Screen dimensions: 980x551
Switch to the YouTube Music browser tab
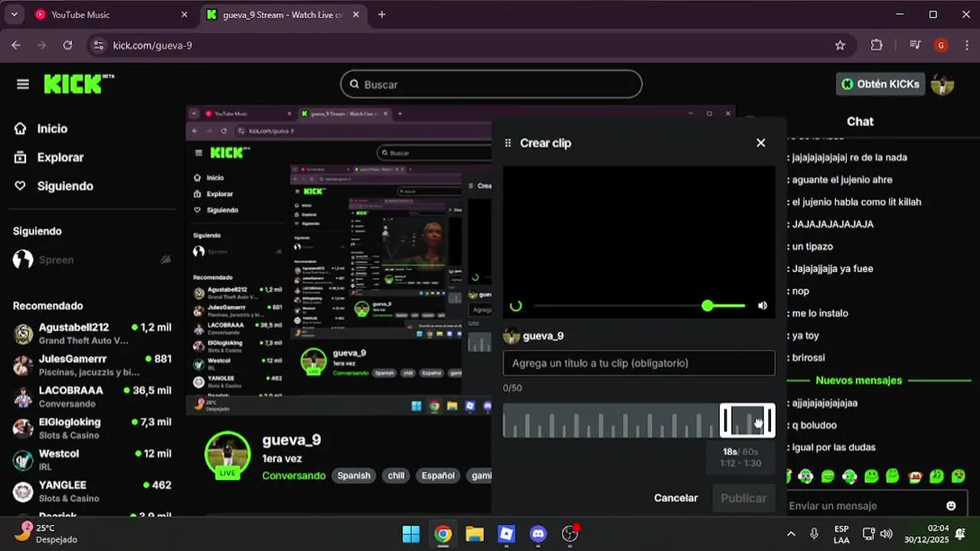[112, 15]
